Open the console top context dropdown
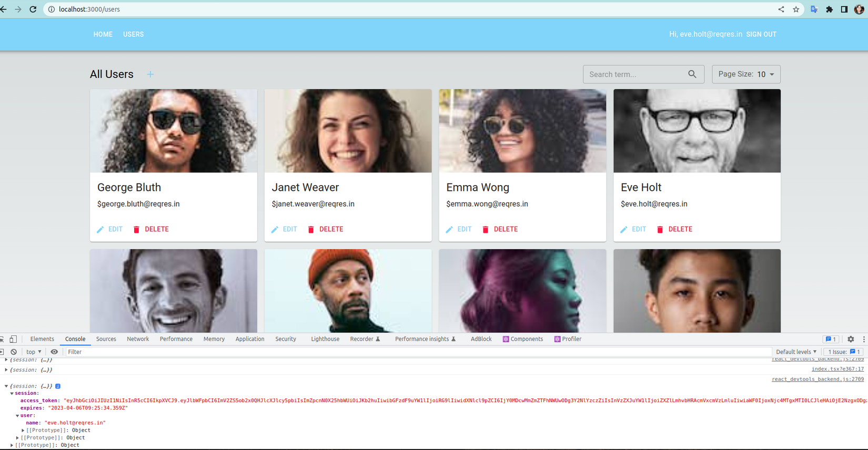The height and width of the screenshot is (450, 868). click(x=34, y=352)
